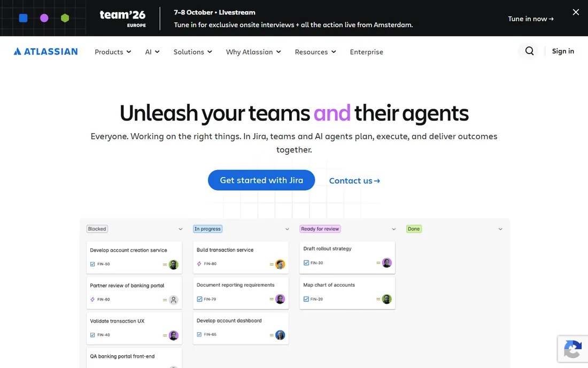Image resolution: width=588 pixels, height=368 pixels.
Task: Click the purple circle banner shape
Action: 44,18
